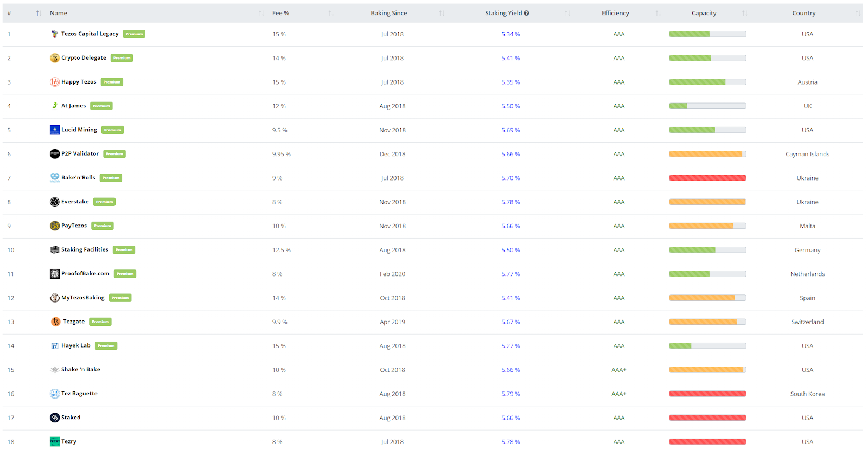The width and height of the screenshot is (868, 456).
Task: Click the Staked logo icon
Action: point(55,418)
